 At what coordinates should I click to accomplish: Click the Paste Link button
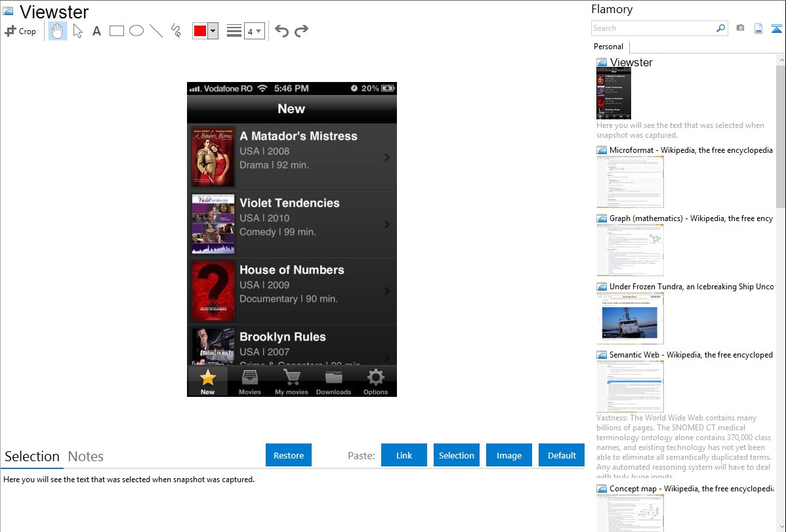click(404, 455)
